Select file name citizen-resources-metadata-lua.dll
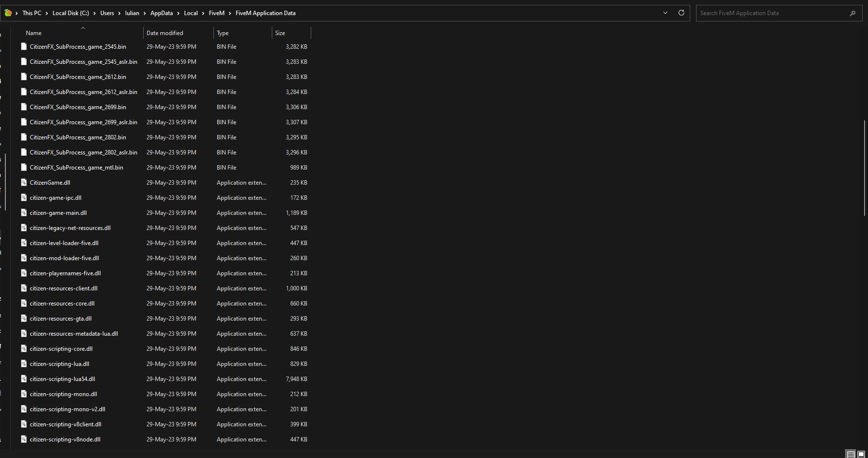The width and height of the screenshot is (868, 458). coord(74,334)
